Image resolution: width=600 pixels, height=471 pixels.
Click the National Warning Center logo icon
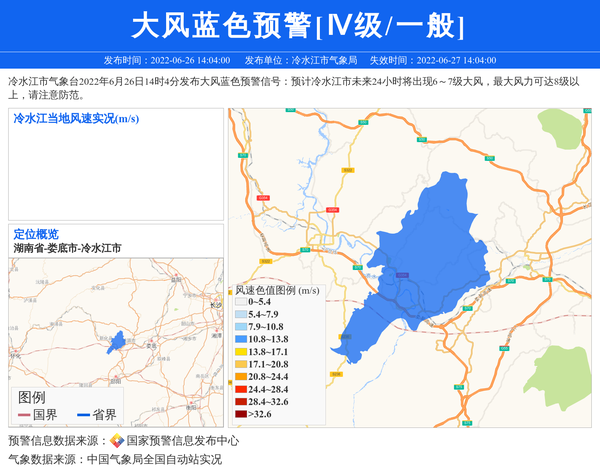click(117, 441)
